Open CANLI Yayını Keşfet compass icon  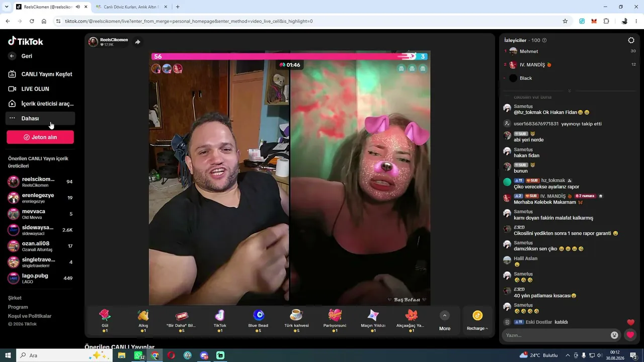pos(12,74)
